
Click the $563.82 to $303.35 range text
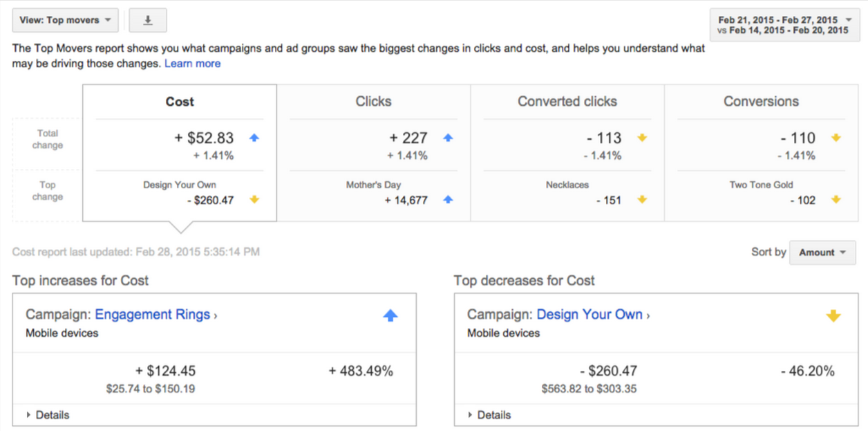click(589, 389)
